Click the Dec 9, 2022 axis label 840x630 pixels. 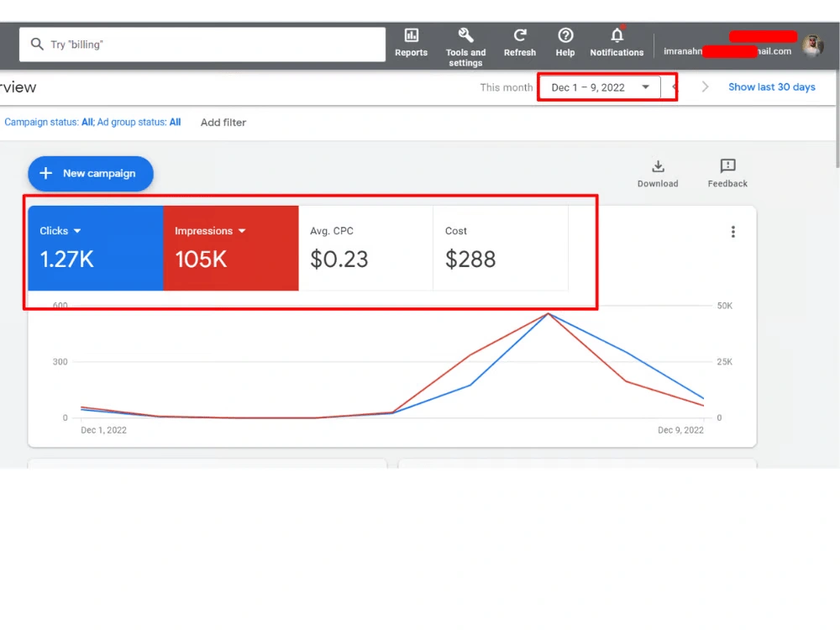pos(680,430)
